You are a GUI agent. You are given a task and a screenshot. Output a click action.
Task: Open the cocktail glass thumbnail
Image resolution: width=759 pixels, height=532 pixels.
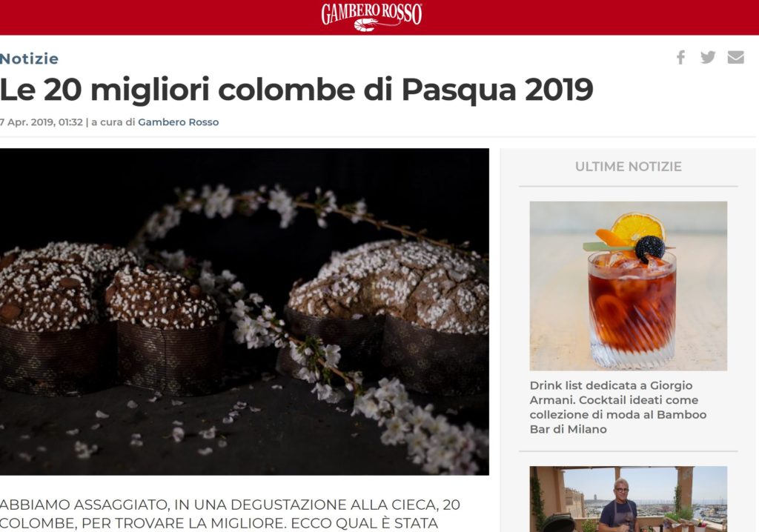(x=628, y=285)
